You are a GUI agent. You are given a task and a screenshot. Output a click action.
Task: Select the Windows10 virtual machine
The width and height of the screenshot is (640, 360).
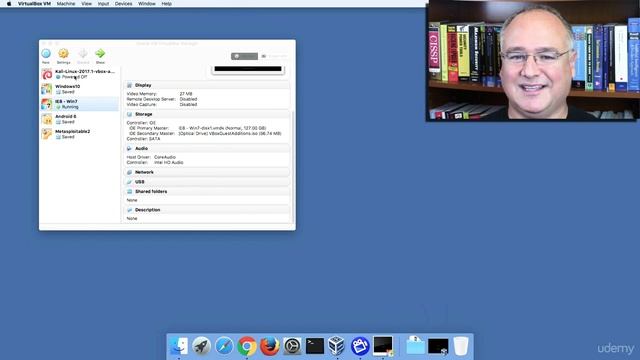point(80,89)
